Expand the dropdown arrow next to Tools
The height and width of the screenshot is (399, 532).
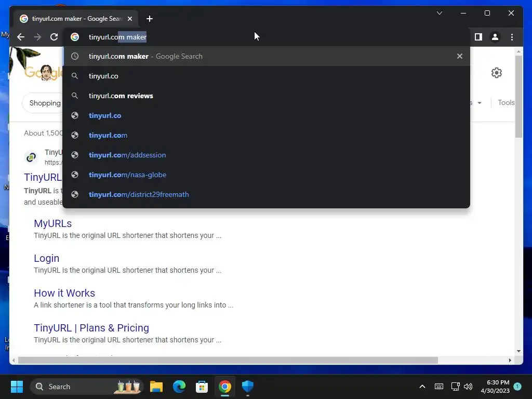(480, 103)
